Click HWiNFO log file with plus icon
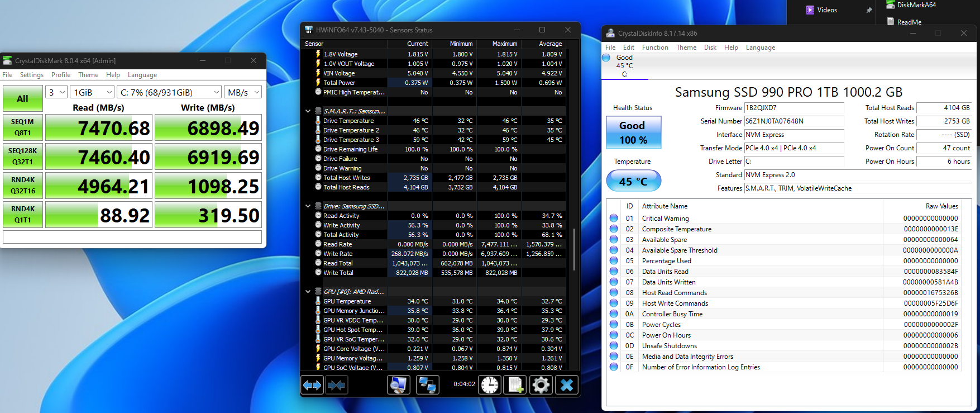980x413 pixels. [x=515, y=385]
